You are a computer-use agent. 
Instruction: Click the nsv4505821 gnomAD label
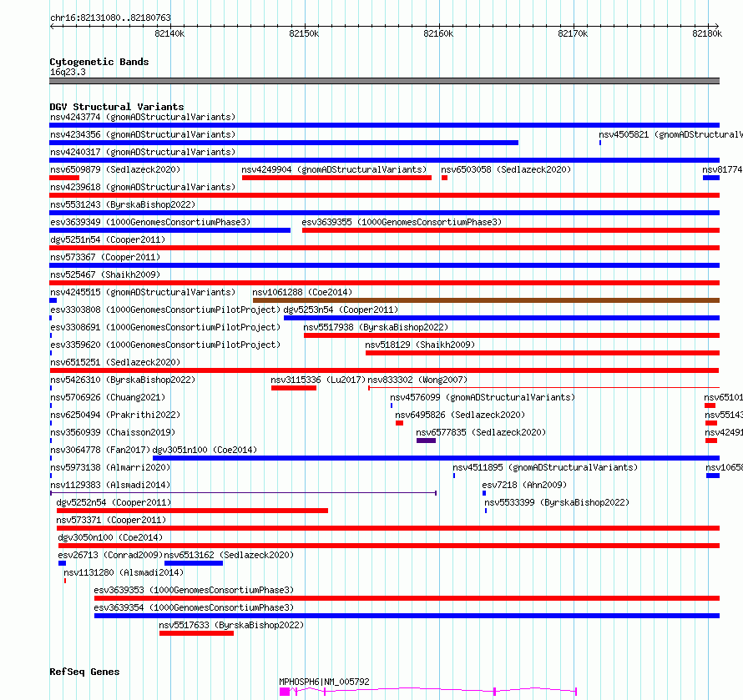pyautogui.click(x=670, y=134)
